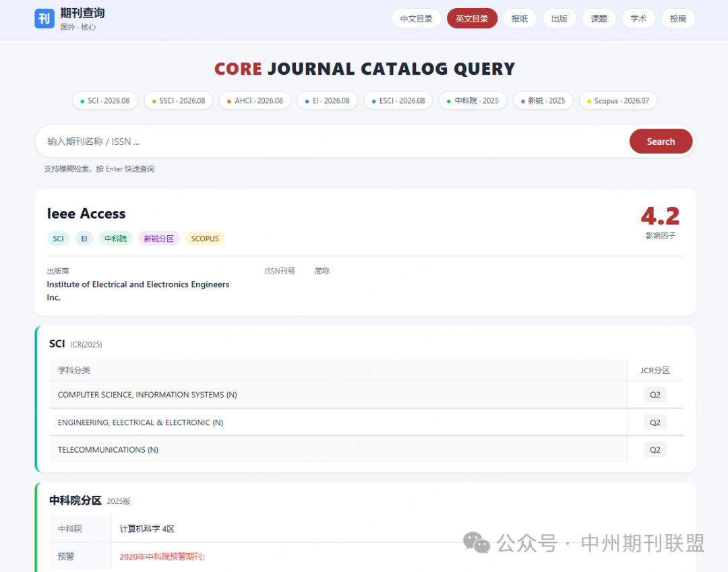Click the EI · 2026.08 chip
Viewport: 728px width, 572px height.
pos(328,100)
